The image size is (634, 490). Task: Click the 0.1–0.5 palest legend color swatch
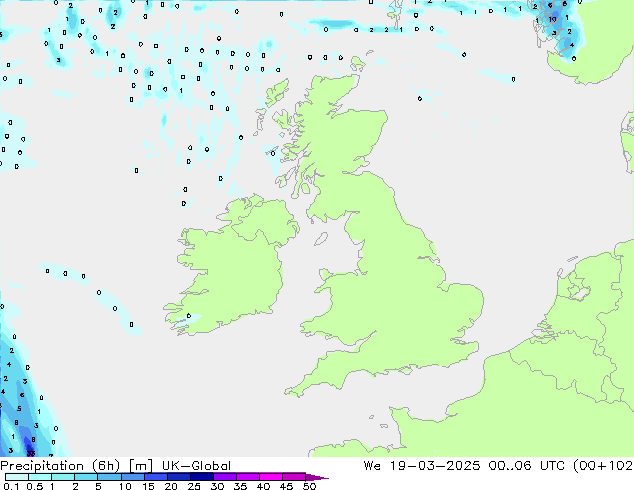point(17,477)
